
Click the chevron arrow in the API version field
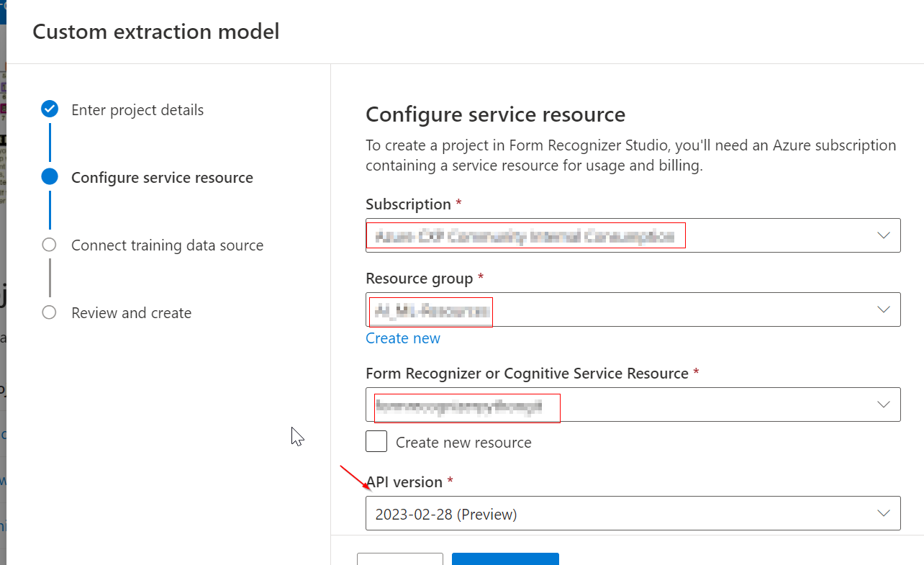[884, 513]
